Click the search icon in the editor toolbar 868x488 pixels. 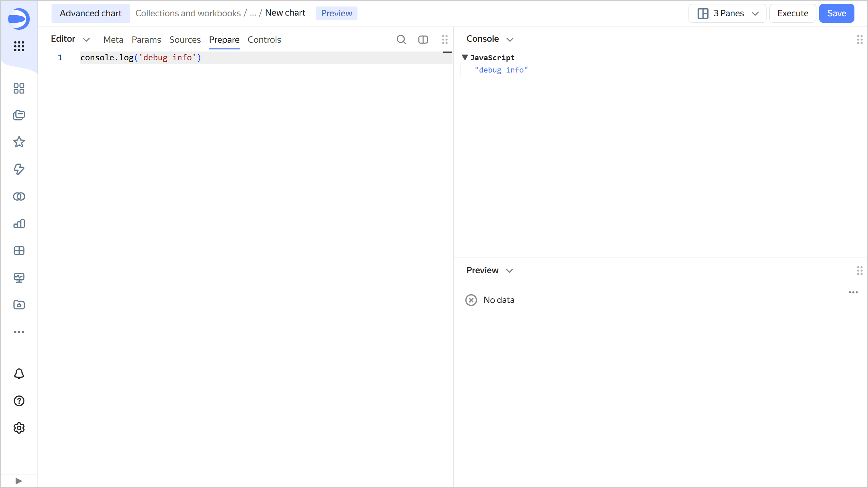pyautogui.click(x=401, y=40)
